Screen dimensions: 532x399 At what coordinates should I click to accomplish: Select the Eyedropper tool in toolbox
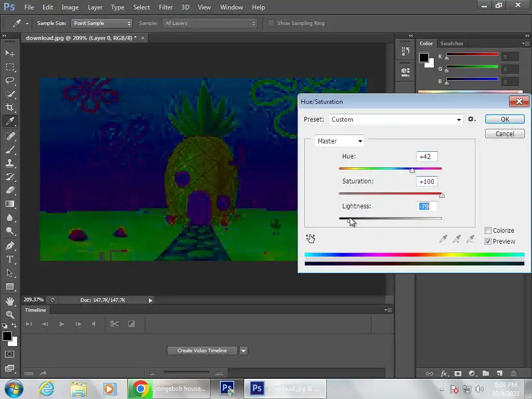pos(10,121)
